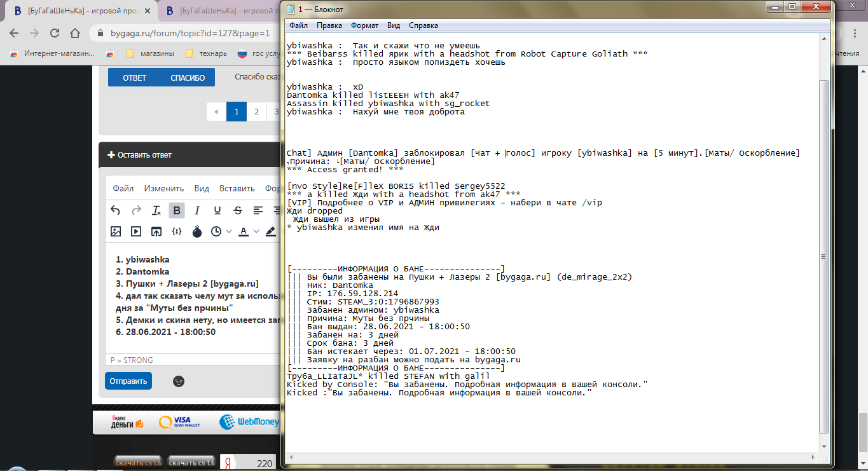Open the Формат menu in Notepad
The height and width of the screenshot is (471, 868).
click(365, 25)
